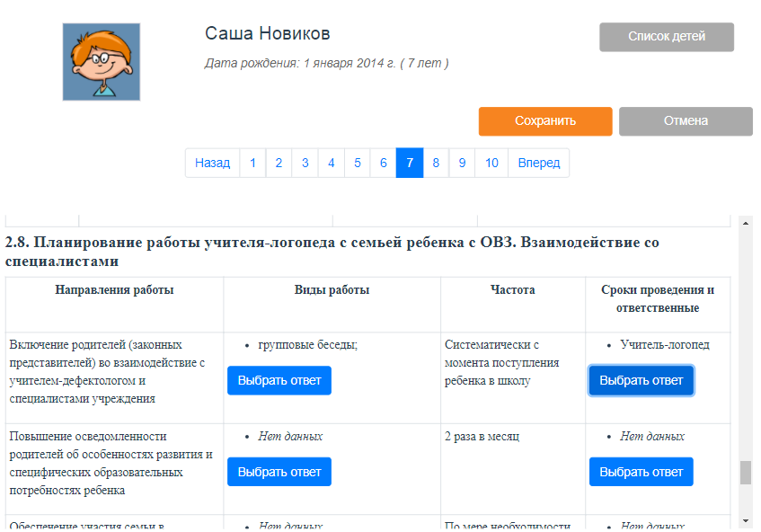Open page 10 in pagination
Image resolution: width=761 pixels, height=532 pixels.
[x=491, y=163]
